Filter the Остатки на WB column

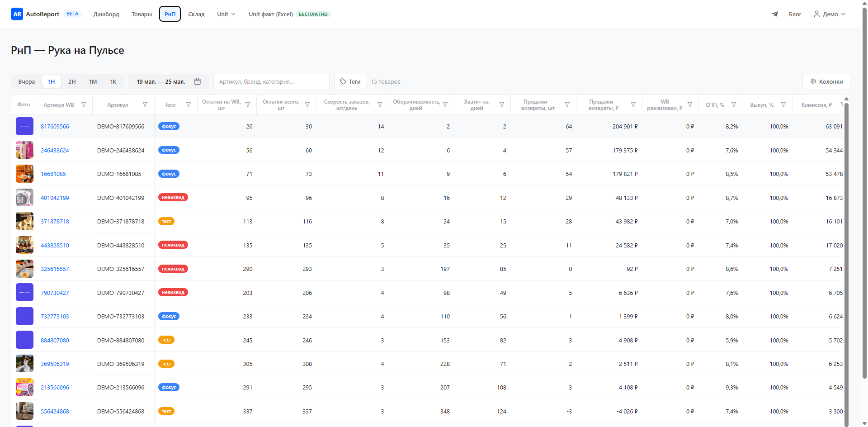point(248,104)
